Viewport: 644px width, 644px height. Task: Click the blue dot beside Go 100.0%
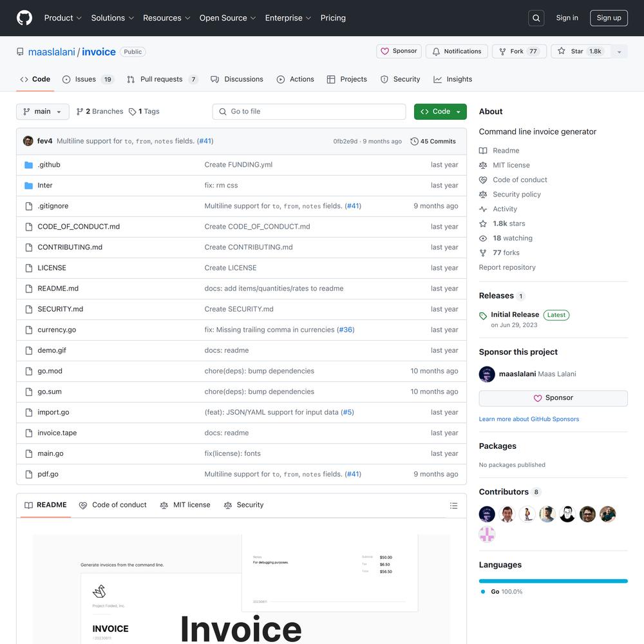(483, 592)
